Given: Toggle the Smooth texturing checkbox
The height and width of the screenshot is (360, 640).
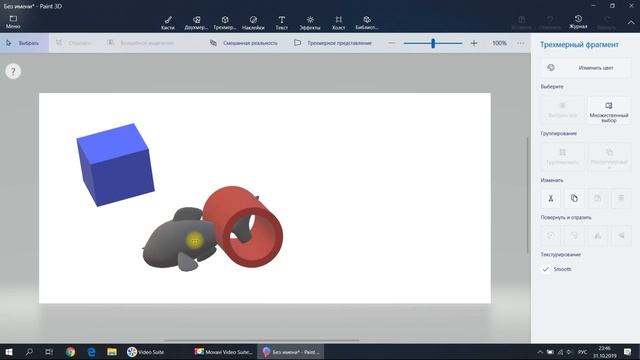Looking at the screenshot, I should pyautogui.click(x=546, y=269).
